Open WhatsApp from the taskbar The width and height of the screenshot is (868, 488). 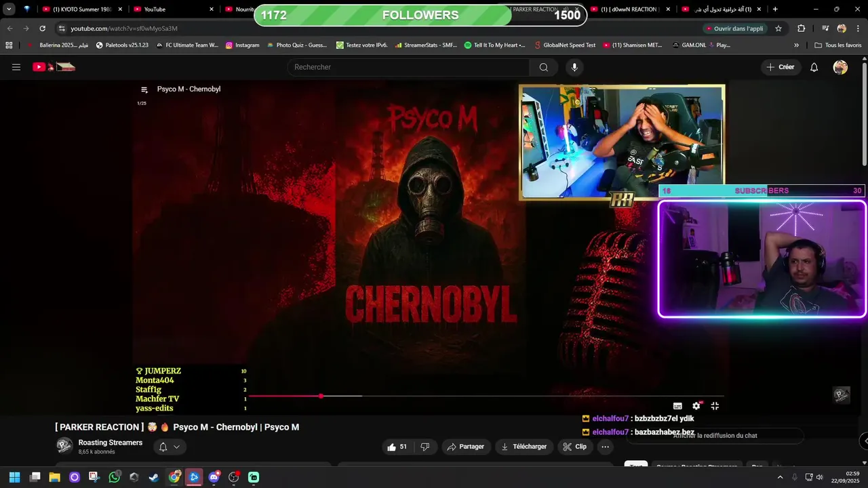click(114, 477)
